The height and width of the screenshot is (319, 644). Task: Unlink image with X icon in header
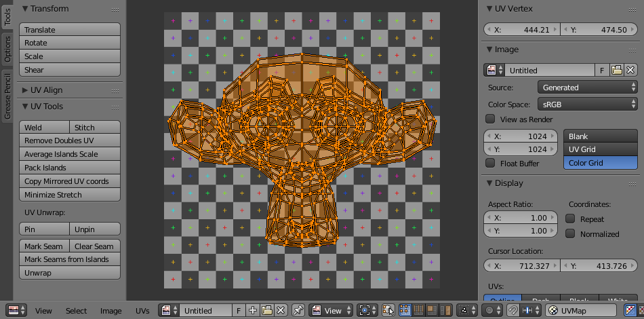coord(281,310)
